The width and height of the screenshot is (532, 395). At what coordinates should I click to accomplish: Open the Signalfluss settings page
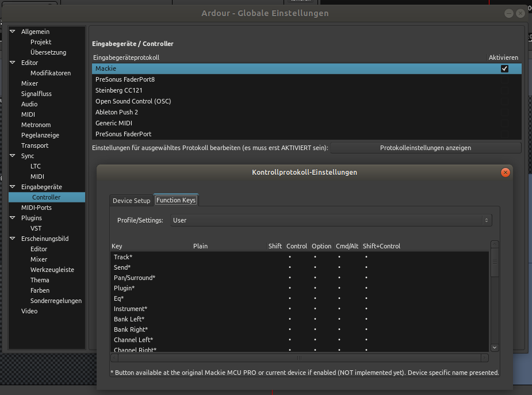click(x=36, y=94)
